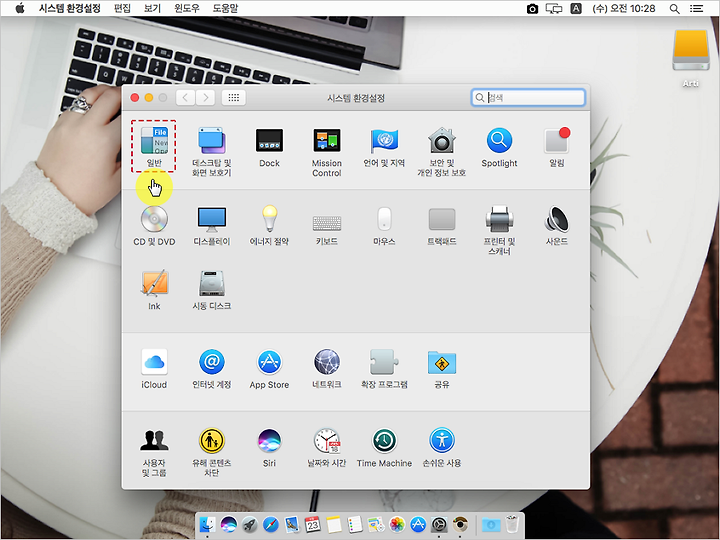
Task: Open the Trash in the Dock
Action: coord(512,524)
